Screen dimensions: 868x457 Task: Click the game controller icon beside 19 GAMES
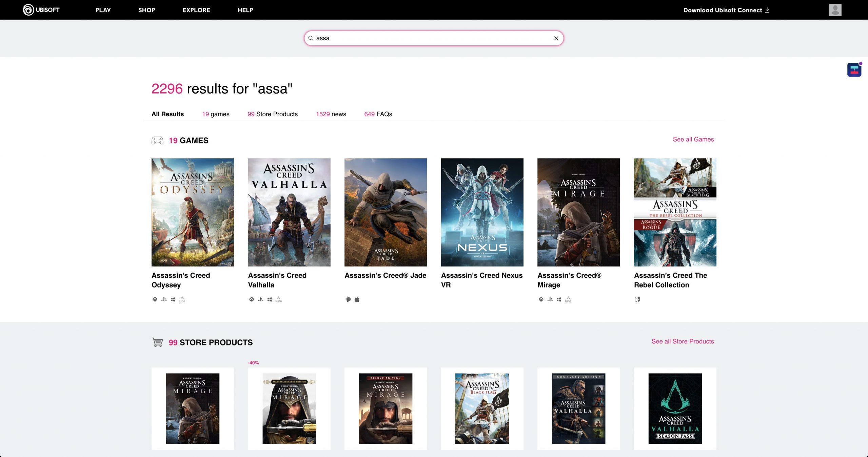pos(157,140)
